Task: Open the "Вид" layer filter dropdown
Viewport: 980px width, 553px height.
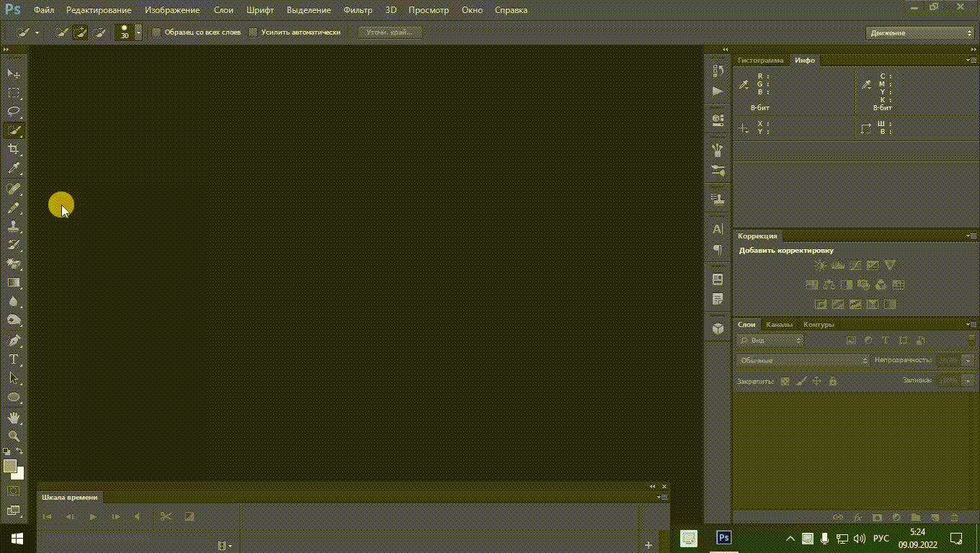Action: [x=770, y=340]
